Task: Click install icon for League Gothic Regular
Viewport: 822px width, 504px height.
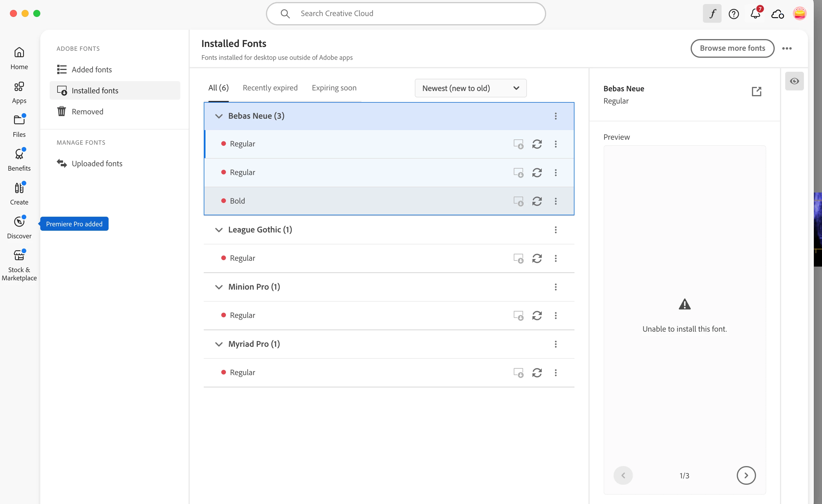Action: (x=518, y=258)
